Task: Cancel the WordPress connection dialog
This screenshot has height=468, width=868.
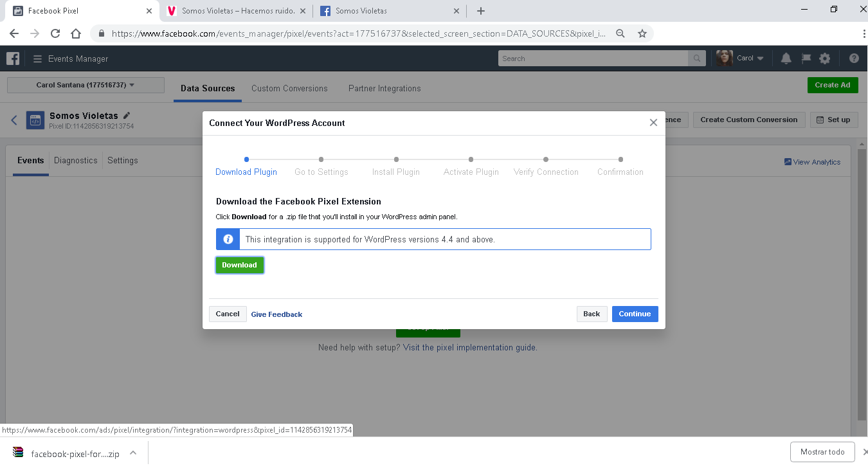Action: click(228, 314)
